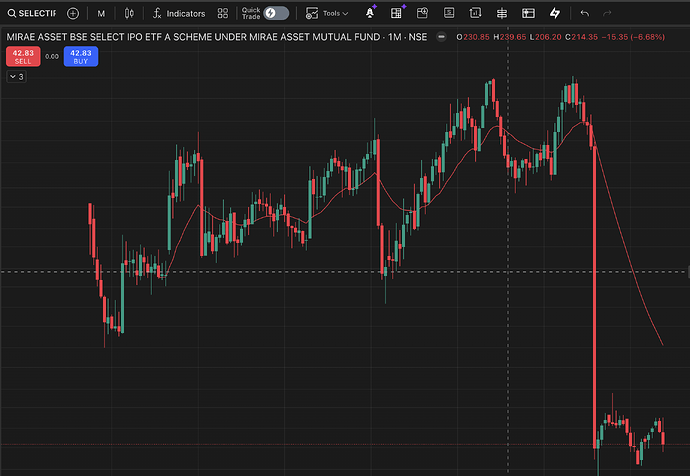Click the panel layout icon before lightning
690x476 pixels.
pyautogui.click(x=528, y=14)
